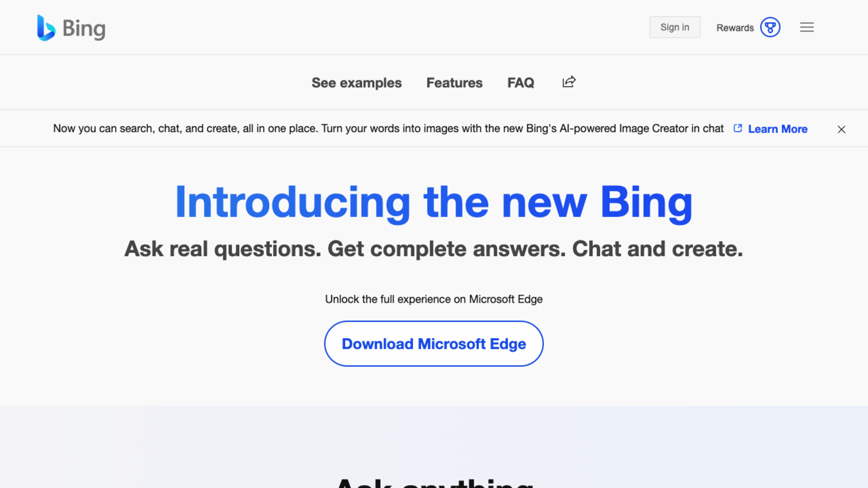Click the Sign in account toggle
Screen dimensions: 868x488
click(x=674, y=27)
